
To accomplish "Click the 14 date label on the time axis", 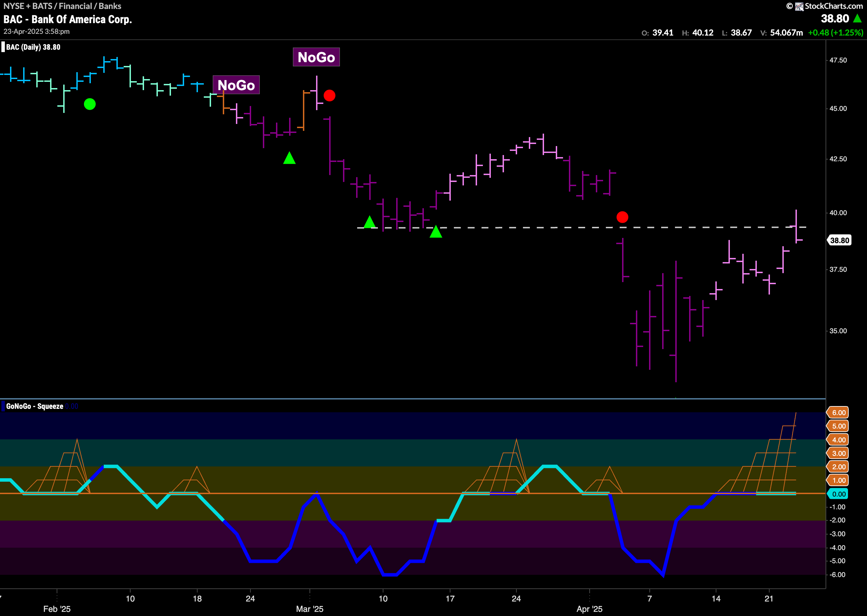I will tap(716, 598).
